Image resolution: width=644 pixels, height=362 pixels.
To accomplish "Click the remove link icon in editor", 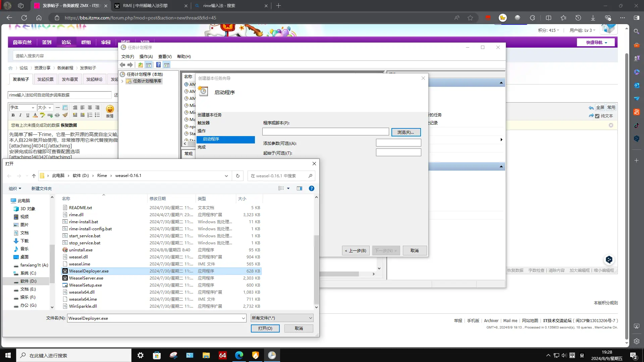I will pyautogui.click(x=57, y=115).
